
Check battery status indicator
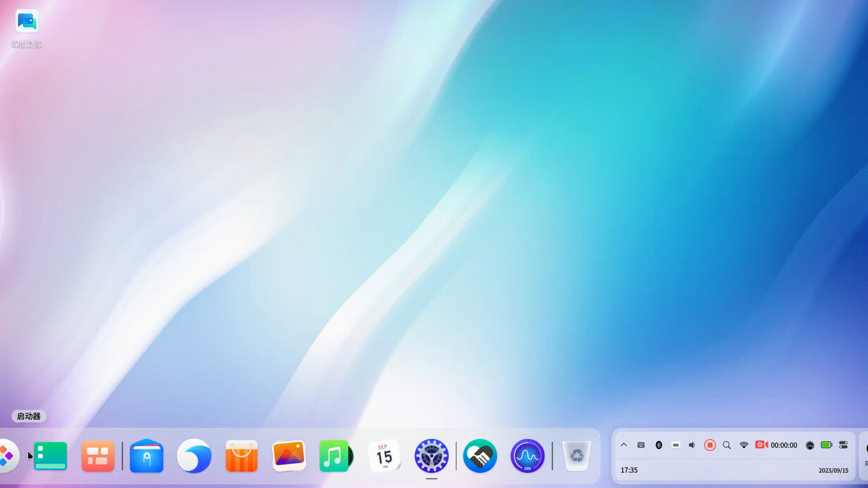pos(826,445)
